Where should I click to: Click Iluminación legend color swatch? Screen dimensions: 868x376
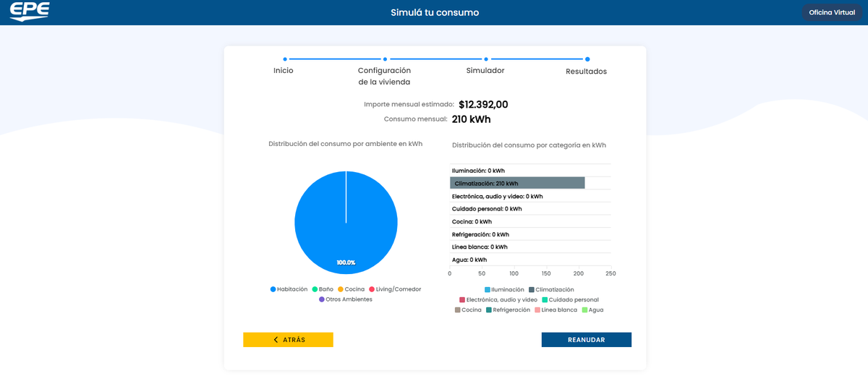(x=488, y=289)
